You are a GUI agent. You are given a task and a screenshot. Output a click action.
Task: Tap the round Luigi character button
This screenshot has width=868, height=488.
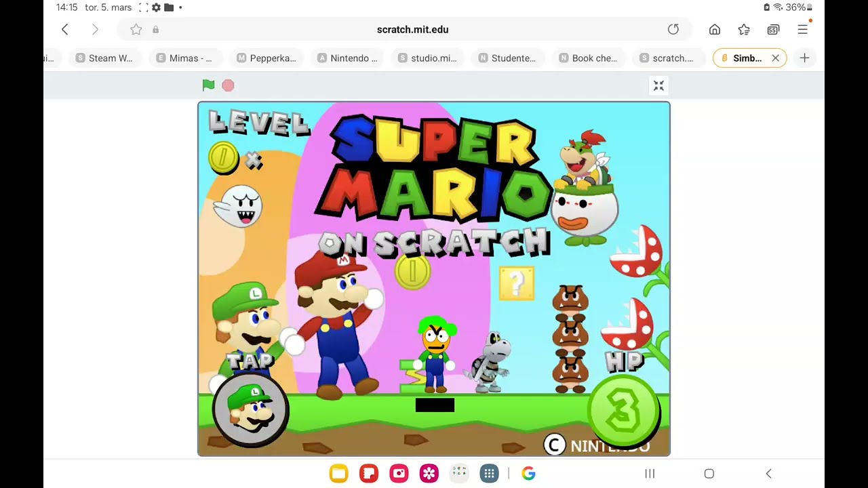251,411
